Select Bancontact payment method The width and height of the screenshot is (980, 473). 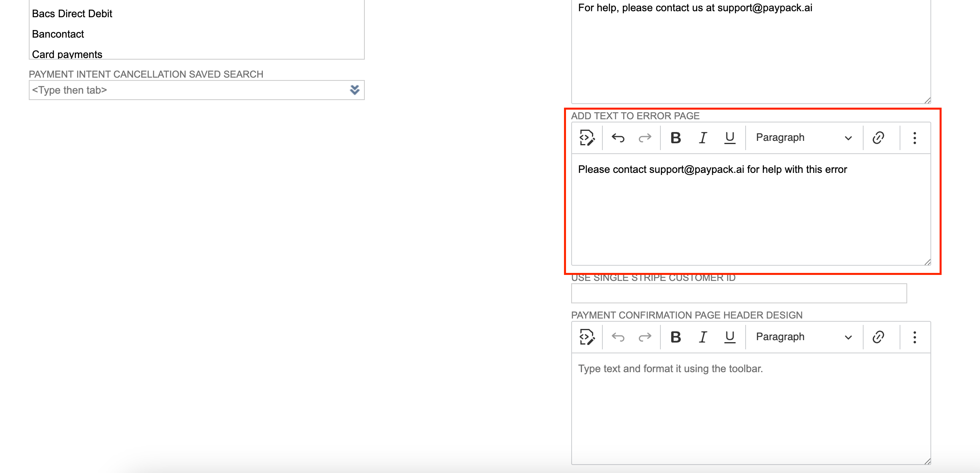[58, 34]
